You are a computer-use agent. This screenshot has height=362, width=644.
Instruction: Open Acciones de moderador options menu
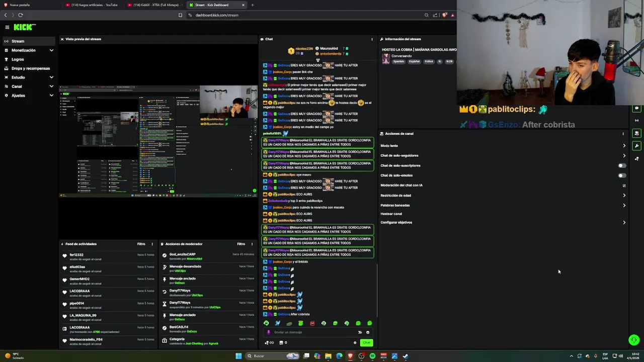[252, 244]
